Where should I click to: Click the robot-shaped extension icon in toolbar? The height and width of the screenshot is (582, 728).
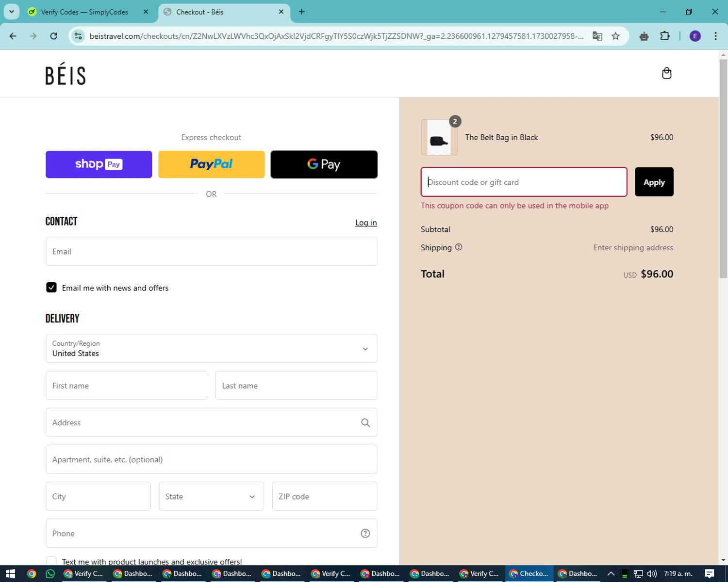(x=644, y=36)
